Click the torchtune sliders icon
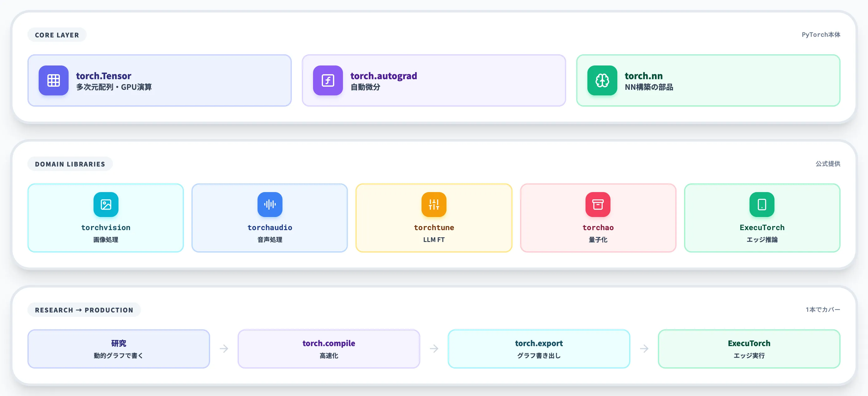This screenshot has height=396, width=868. coord(434,205)
